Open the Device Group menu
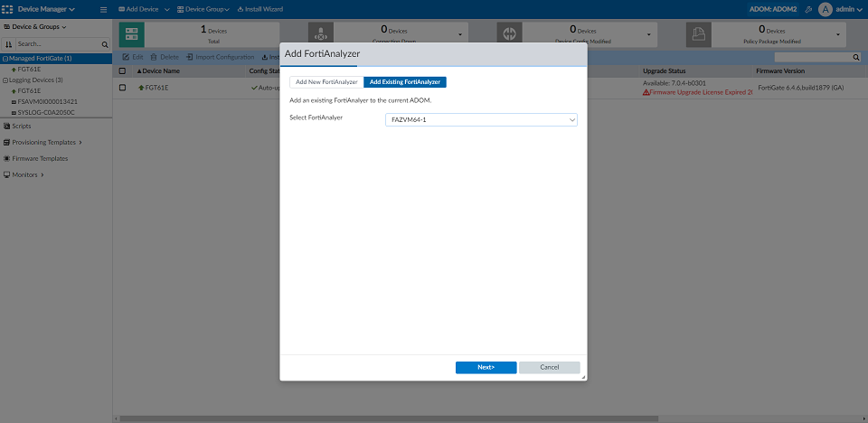 click(x=203, y=9)
